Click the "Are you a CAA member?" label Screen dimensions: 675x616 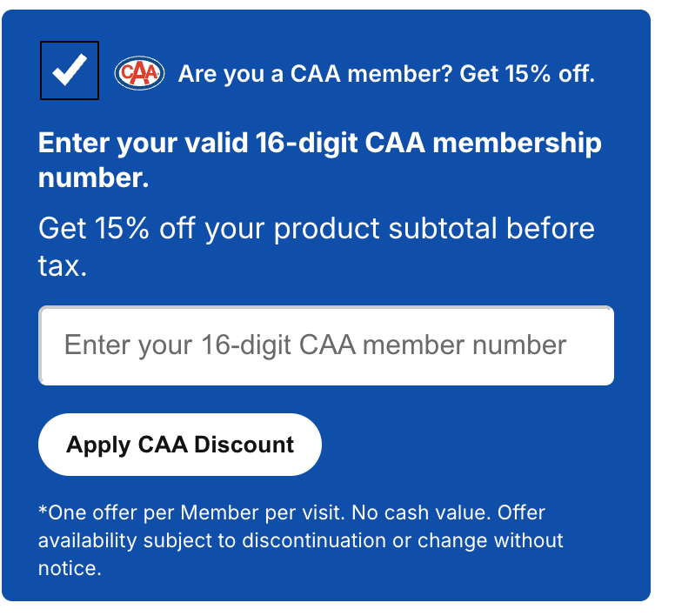click(x=315, y=74)
